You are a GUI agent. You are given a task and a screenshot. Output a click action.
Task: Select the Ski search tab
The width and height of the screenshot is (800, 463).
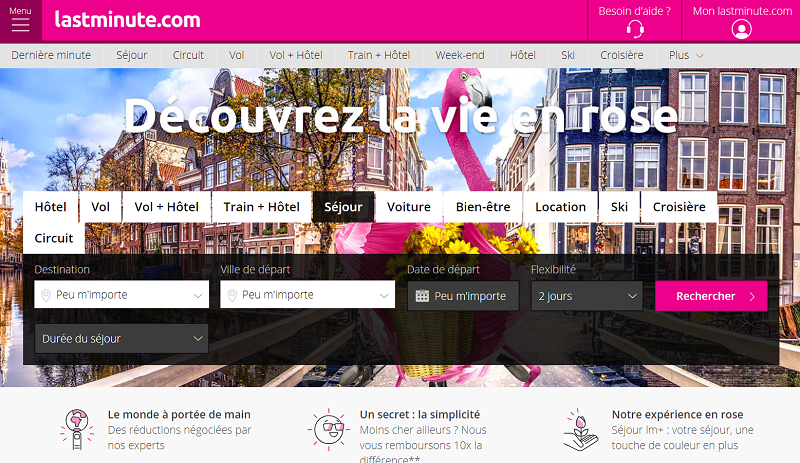[619, 207]
